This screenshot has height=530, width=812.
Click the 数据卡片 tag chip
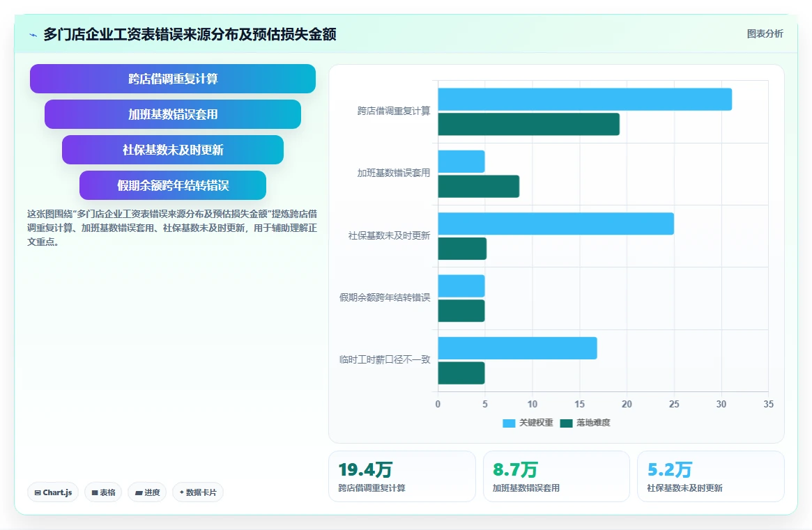click(197, 492)
